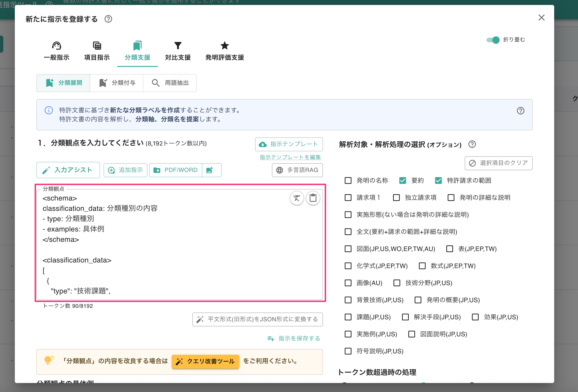578x392 pixels.
Task: Check the 発明の概要(JP,US) checkbox
Action: click(x=418, y=300)
